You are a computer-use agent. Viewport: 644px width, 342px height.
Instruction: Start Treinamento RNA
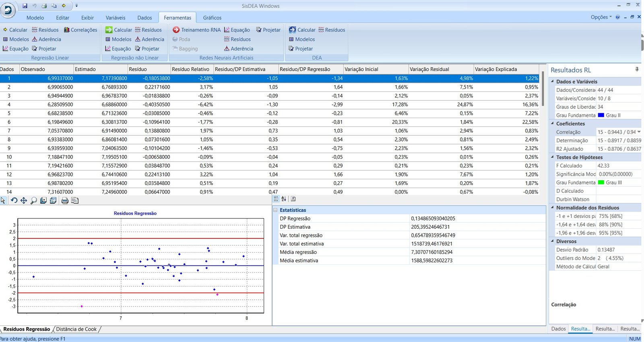(x=196, y=30)
